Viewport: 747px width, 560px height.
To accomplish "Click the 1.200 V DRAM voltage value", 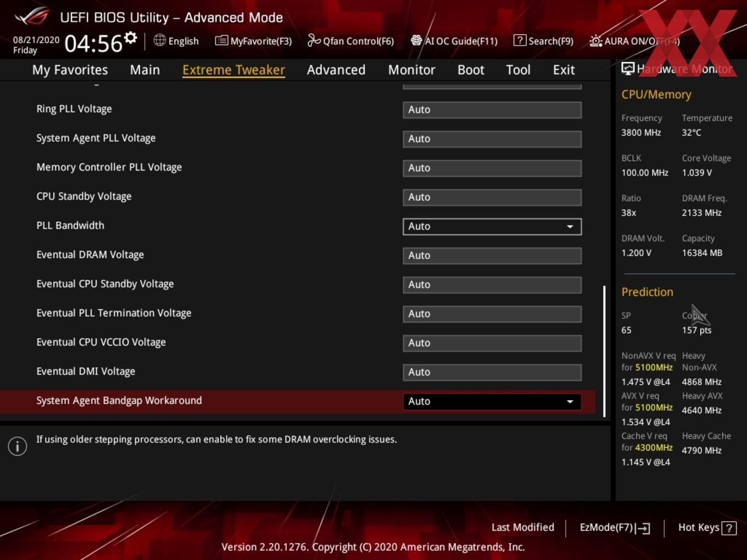I will 637,253.
